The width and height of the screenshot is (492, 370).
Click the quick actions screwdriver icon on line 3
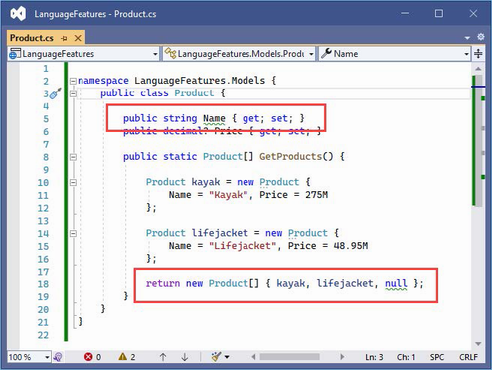[56, 93]
